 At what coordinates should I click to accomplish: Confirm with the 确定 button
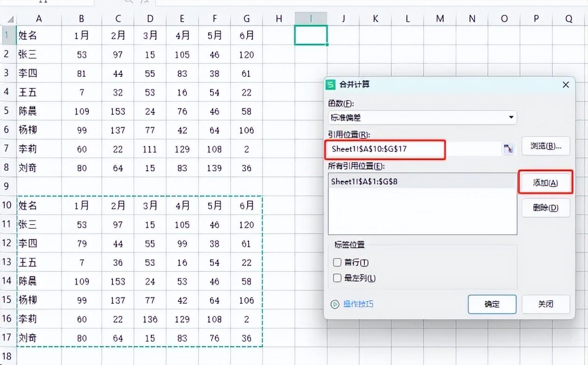pos(492,304)
